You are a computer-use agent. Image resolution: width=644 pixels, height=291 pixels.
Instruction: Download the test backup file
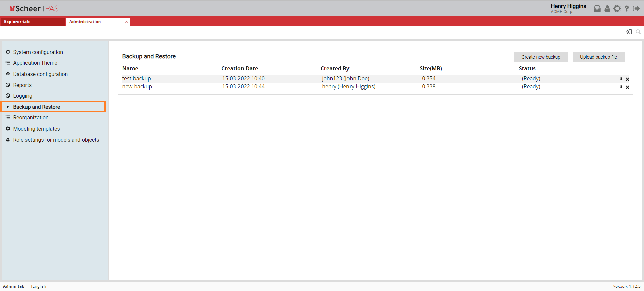click(621, 79)
